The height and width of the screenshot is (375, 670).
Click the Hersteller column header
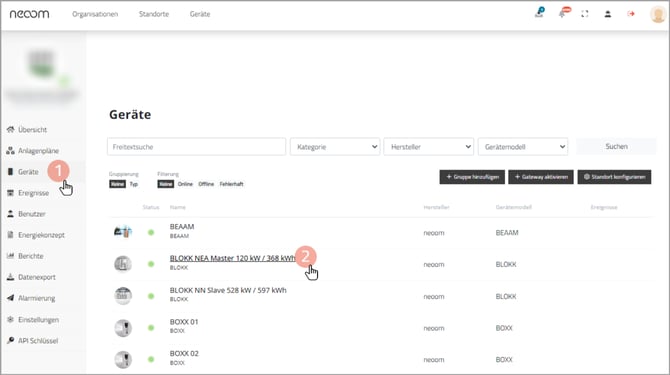click(x=436, y=207)
